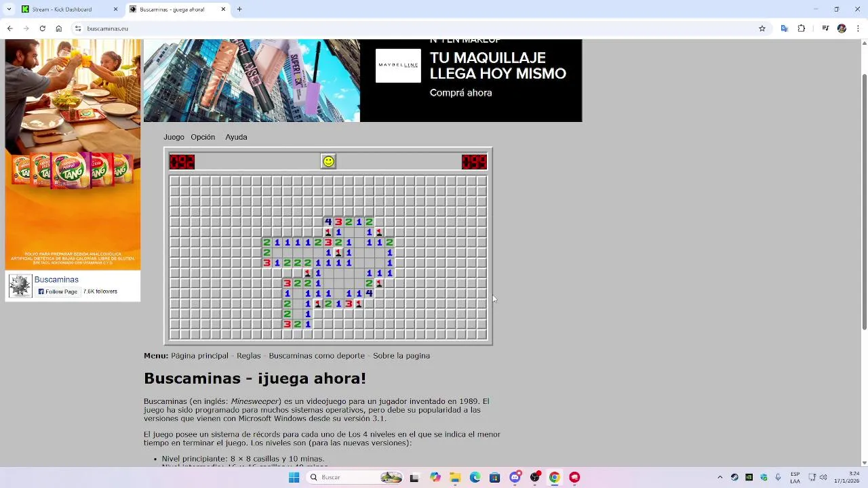Reload the current page
The width and height of the screenshot is (868, 488).
click(42, 28)
